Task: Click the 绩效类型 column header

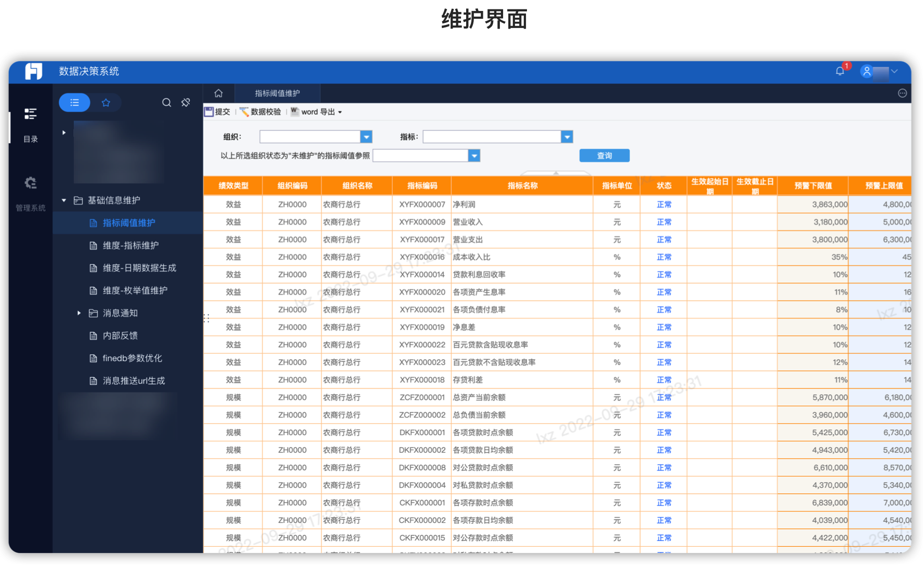Action: click(233, 186)
